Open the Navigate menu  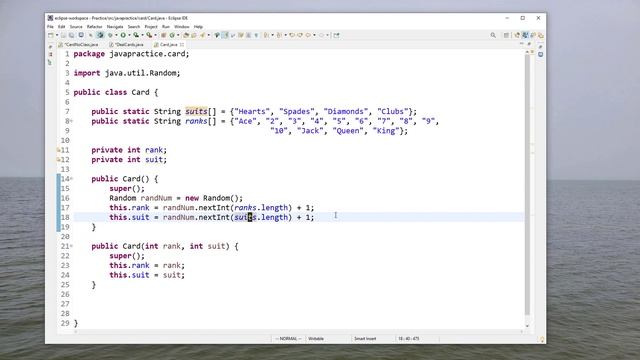pos(115,27)
